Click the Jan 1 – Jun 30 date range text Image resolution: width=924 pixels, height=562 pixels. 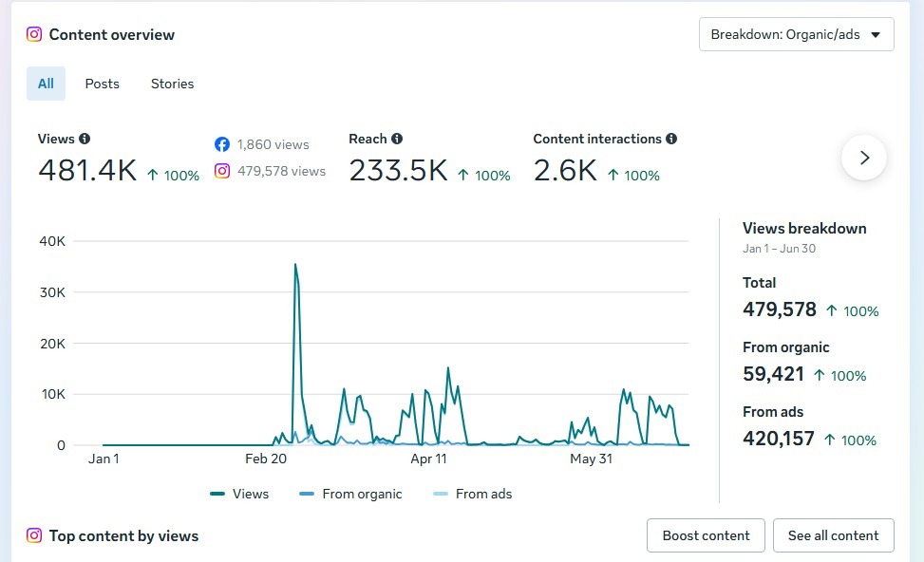779,249
